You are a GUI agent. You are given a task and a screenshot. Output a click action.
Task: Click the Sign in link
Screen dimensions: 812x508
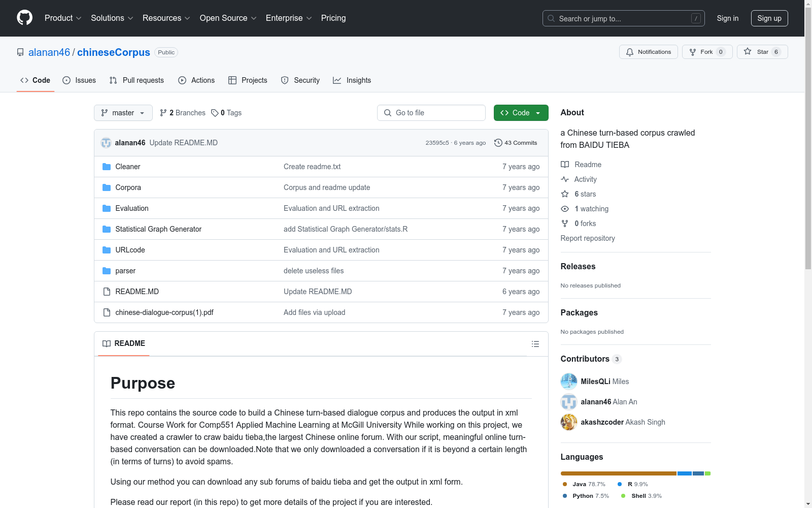pyautogui.click(x=728, y=18)
